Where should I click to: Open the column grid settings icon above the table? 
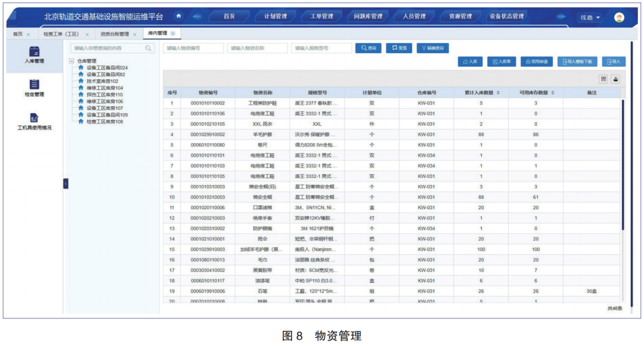[x=603, y=79]
